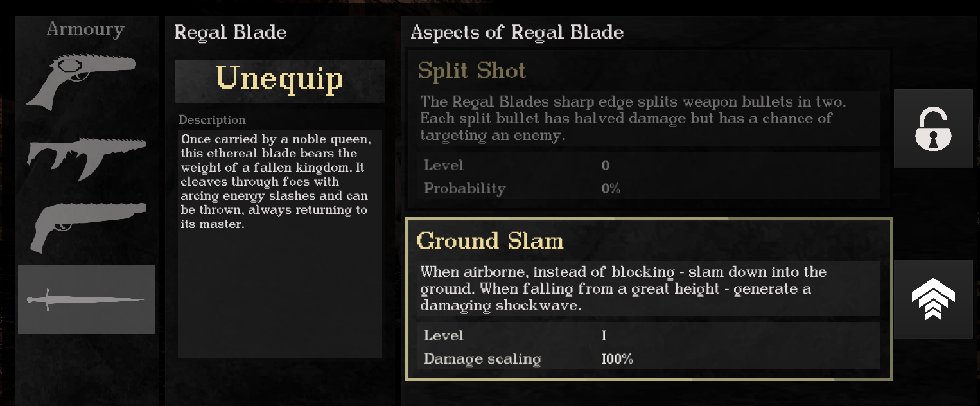
Task: Select the Regal Blade sword icon
Action: click(87, 299)
